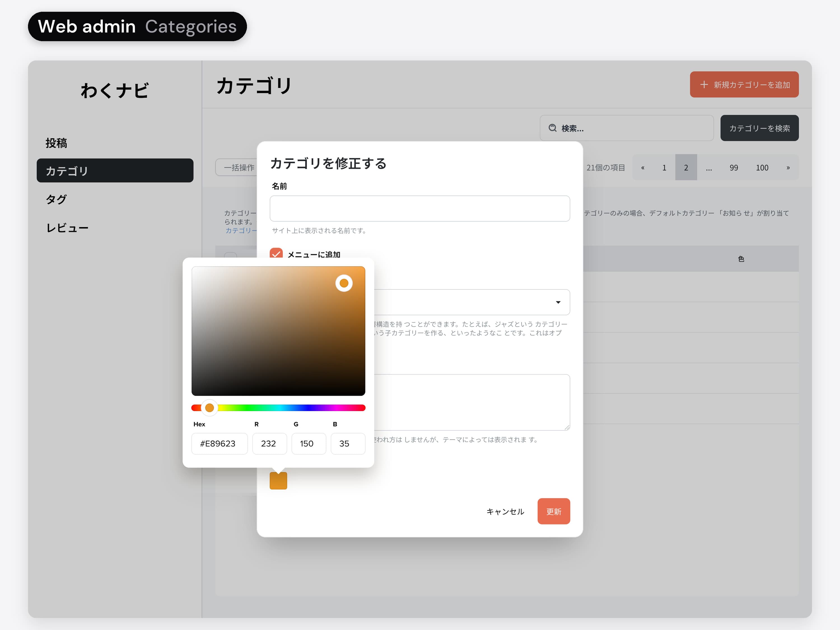
Task: Click the previous page « arrow
Action: point(643,167)
